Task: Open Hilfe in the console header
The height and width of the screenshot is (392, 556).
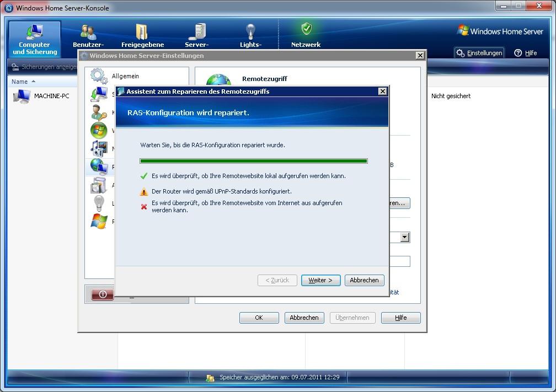Action: click(526, 53)
